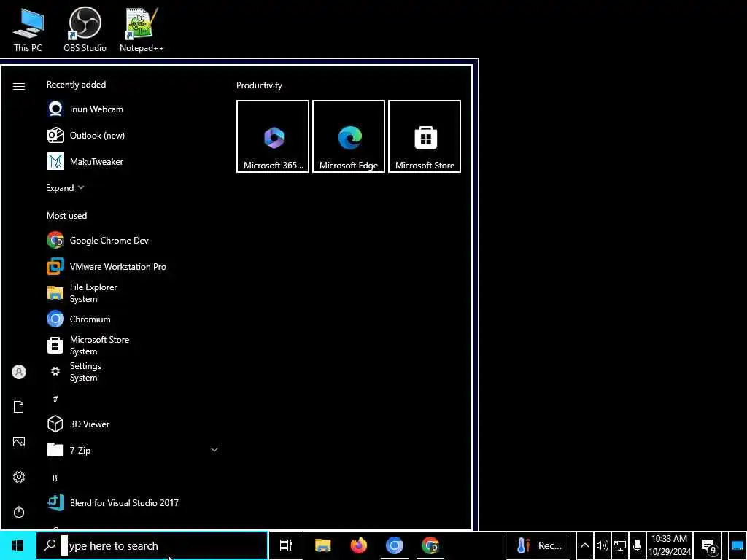Open Outlook (new) from Start list
Image resolution: width=747 pixels, height=560 pixels.
(x=133, y=135)
